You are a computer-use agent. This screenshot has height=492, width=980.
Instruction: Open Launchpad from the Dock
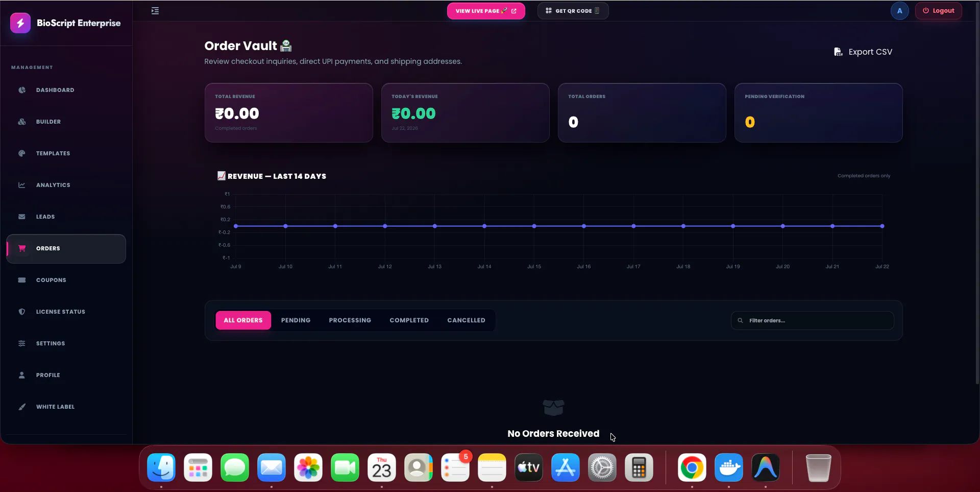pos(198,467)
